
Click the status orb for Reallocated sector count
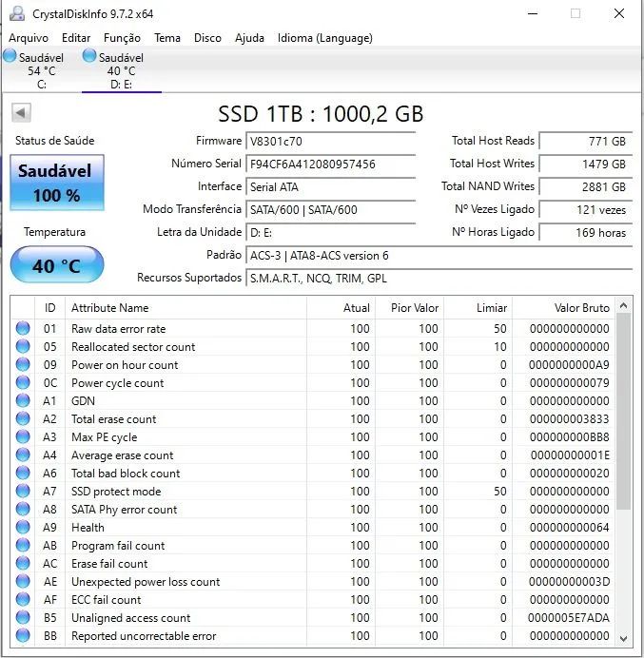point(23,346)
